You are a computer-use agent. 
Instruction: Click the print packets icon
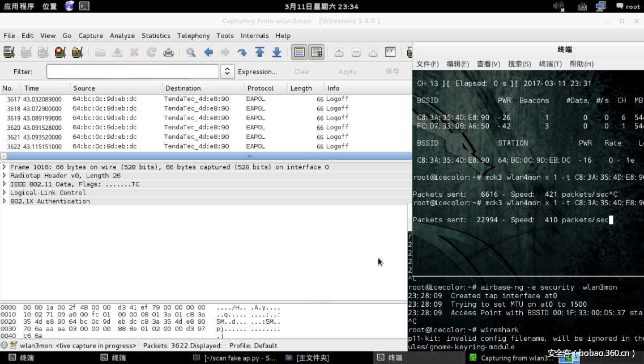[168, 53]
